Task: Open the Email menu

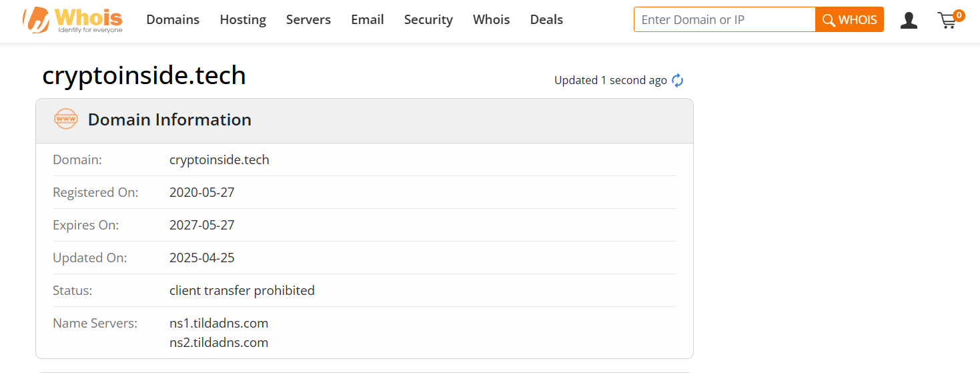Action: 368,20
